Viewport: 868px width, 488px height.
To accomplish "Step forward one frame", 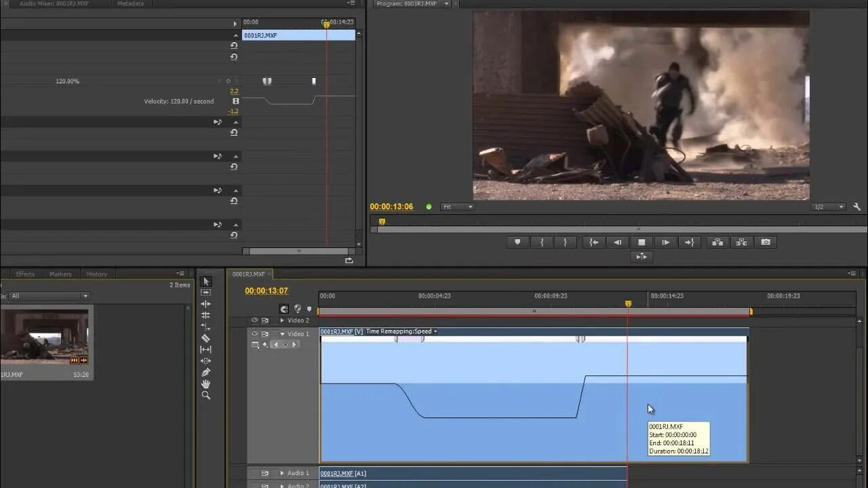I will pos(665,242).
